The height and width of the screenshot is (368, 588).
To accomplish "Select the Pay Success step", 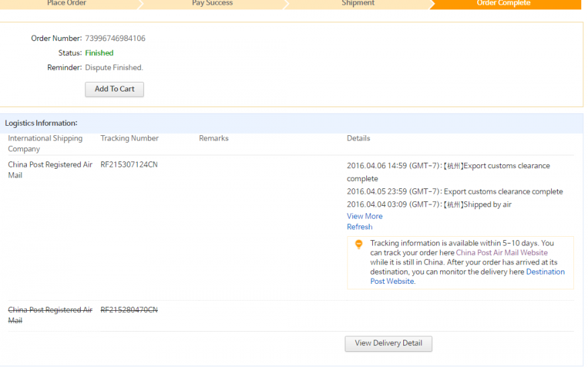I will pos(212,3).
